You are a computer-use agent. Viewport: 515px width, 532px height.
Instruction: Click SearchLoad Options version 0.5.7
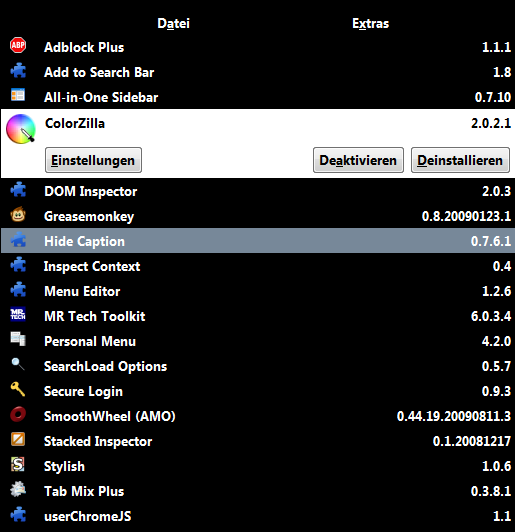pyautogui.click(x=496, y=366)
